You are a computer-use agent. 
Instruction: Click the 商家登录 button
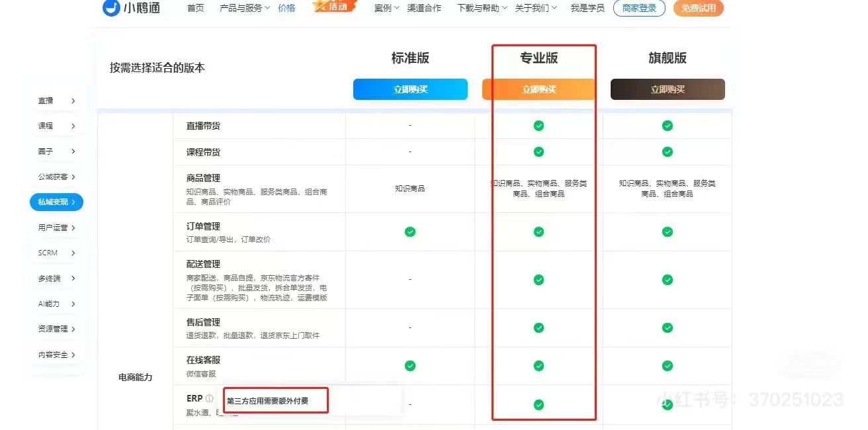click(x=639, y=8)
